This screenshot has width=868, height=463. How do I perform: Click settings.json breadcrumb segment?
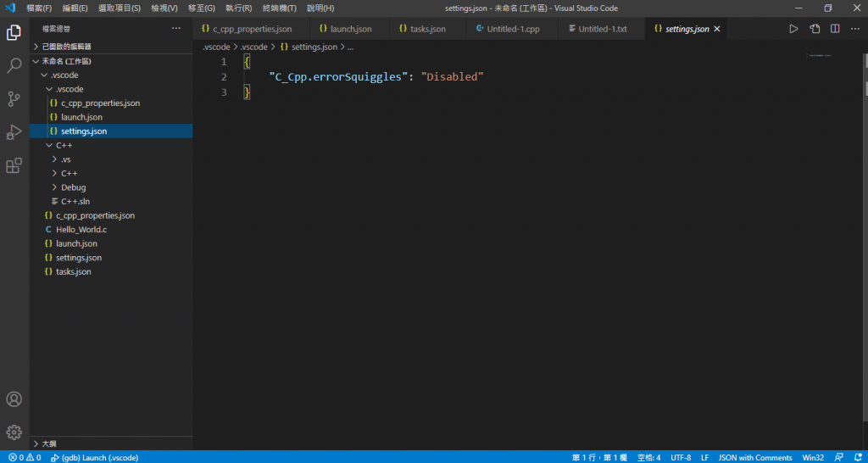pyautogui.click(x=309, y=47)
